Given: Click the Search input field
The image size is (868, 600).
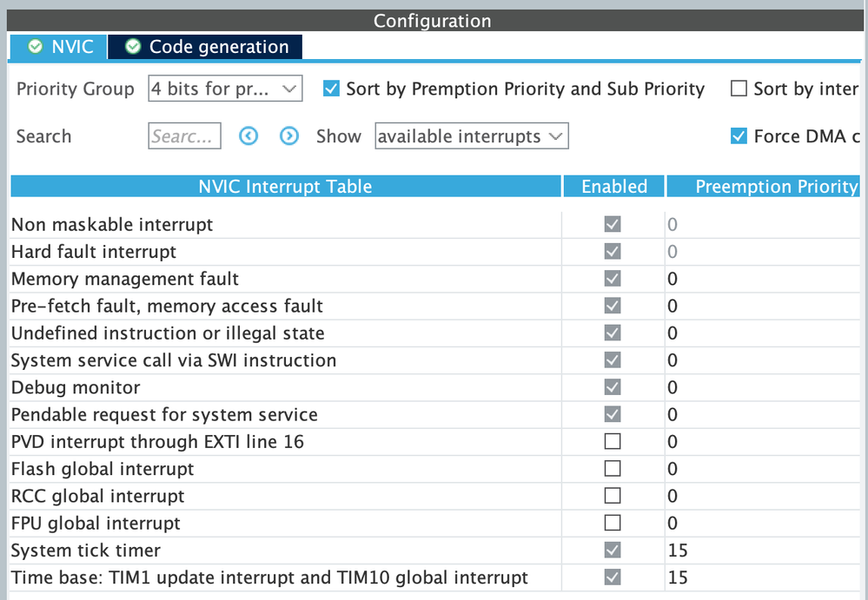Looking at the screenshot, I should (184, 135).
